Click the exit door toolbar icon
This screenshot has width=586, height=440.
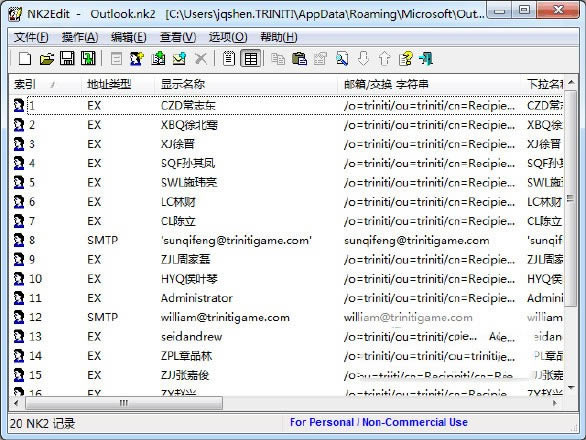(426, 59)
